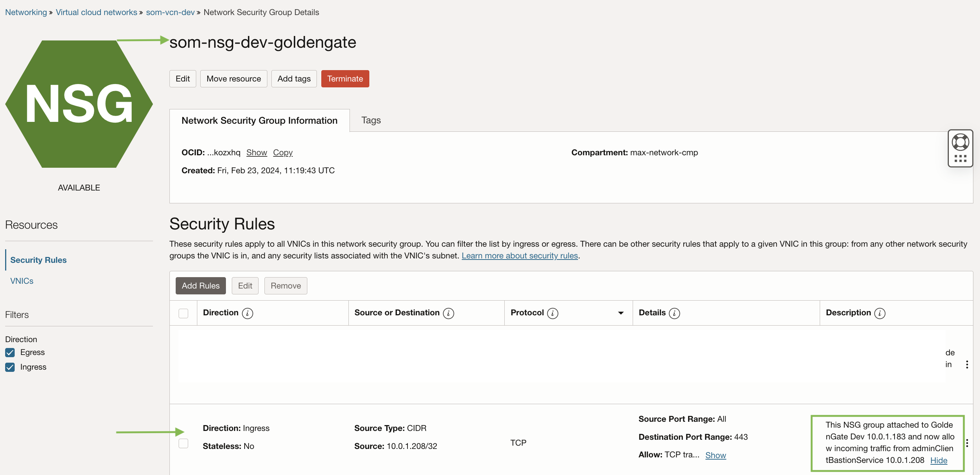
Task: Select the TCP ingress rule checkbox
Action: 183,443
